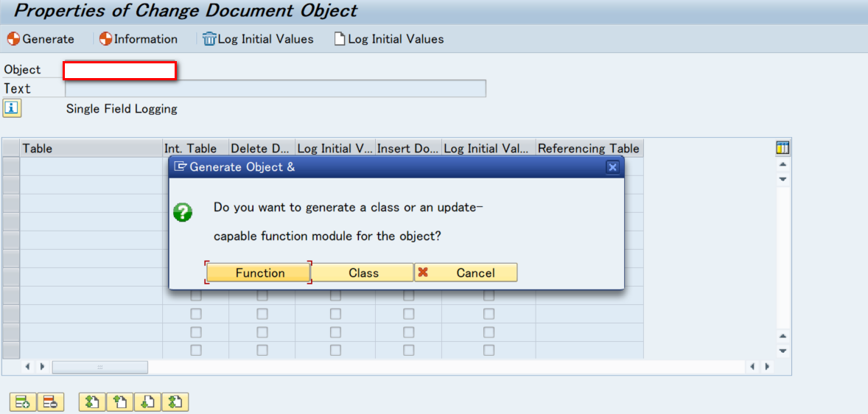Image resolution: width=868 pixels, height=414 pixels.
Task: Close the Generate Object popup with X
Action: click(612, 166)
